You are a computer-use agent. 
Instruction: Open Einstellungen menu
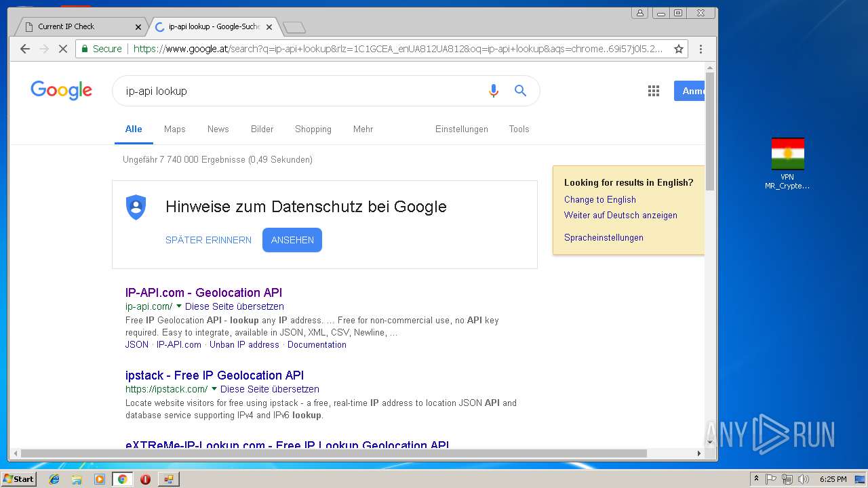[462, 129]
